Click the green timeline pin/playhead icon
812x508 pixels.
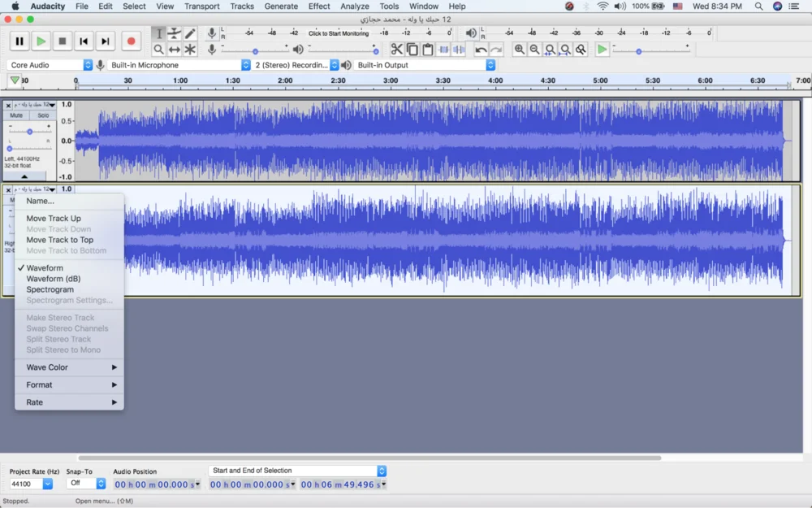(x=15, y=80)
